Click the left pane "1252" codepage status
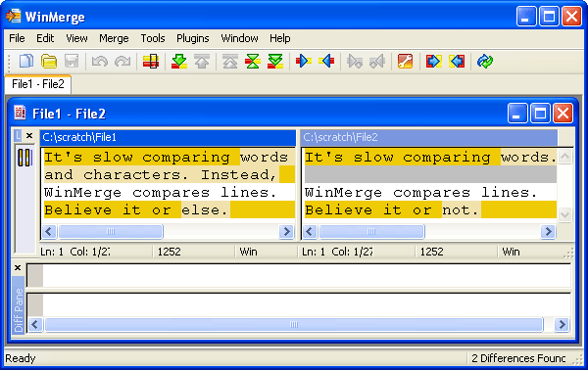588x370 pixels. tap(170, 252)
